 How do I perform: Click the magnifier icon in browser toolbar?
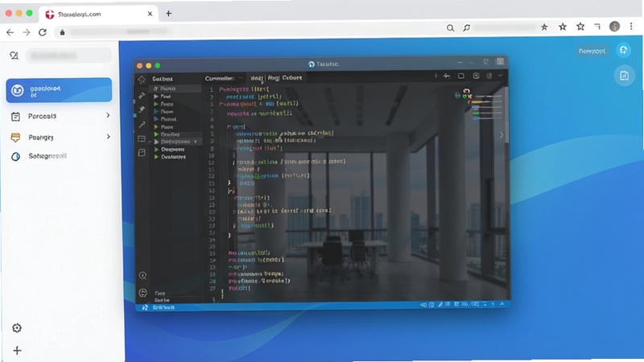tap(450, 27)
